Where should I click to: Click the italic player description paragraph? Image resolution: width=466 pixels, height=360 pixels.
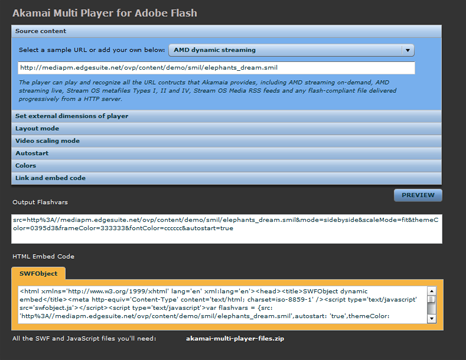207,91
